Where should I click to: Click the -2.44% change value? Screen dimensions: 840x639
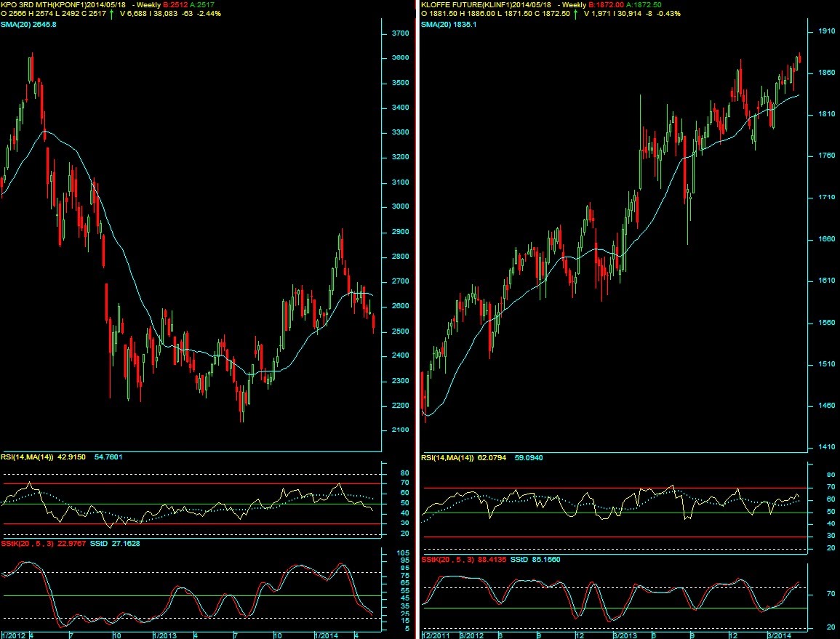coord(209,13)
